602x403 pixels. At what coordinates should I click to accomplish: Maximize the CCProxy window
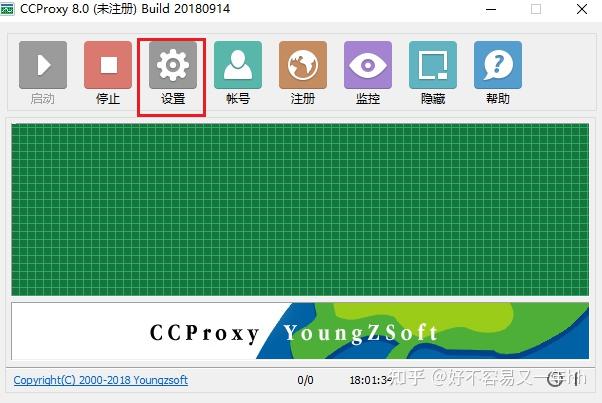click(536, 9)
